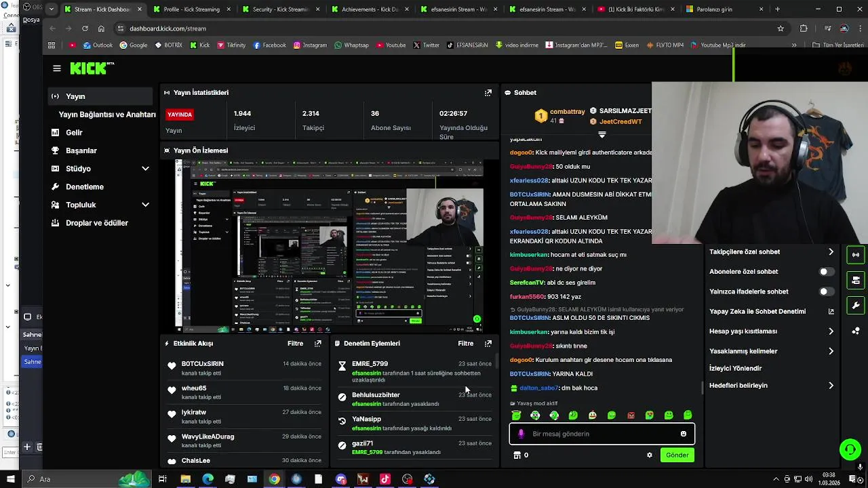Viewport: 868px width, 488px height.
Task: Open the Kick hamburger sidebar menu
Action: point(57,68)
